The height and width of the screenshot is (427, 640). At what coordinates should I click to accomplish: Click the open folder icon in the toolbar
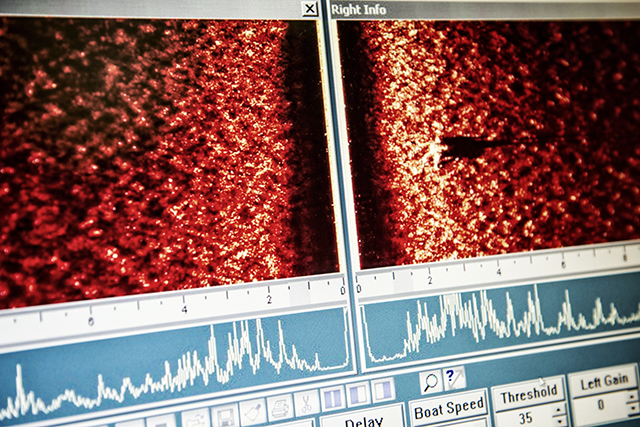[x=196, y=419]
